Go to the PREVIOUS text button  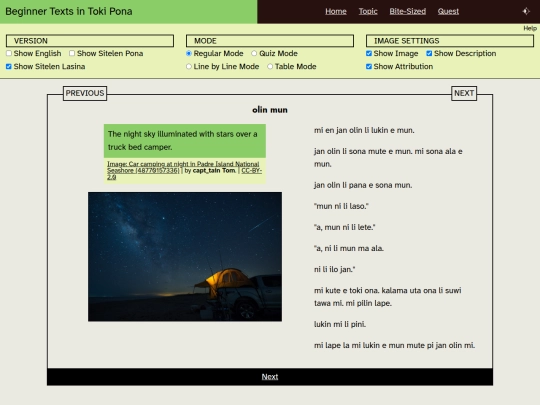click(x=85, y=93)
